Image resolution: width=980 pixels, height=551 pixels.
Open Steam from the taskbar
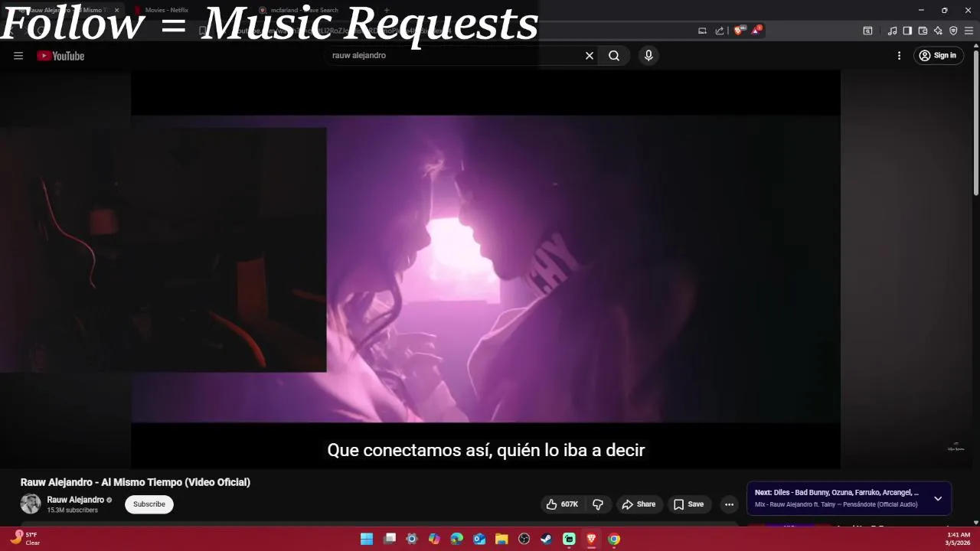(546, 539)
